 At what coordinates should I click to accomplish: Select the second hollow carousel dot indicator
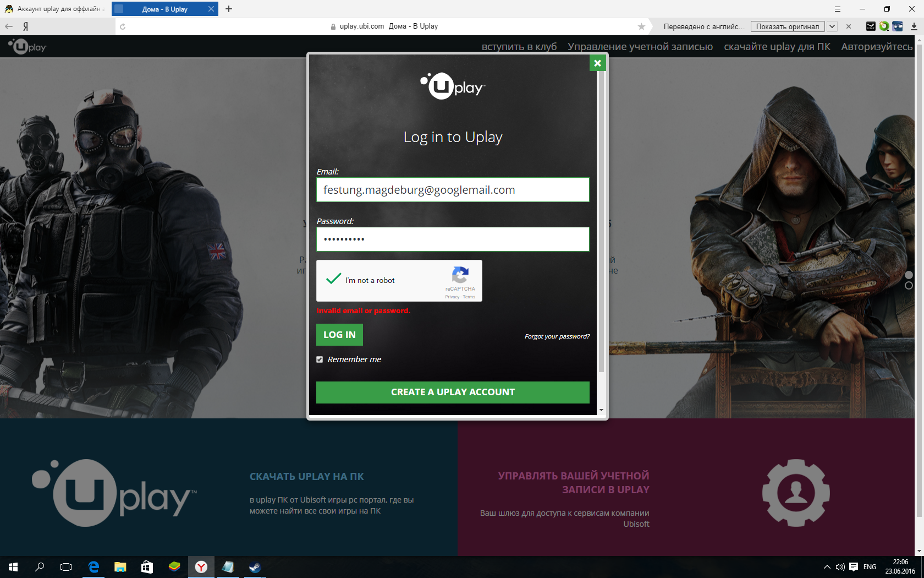(x=909, y=285)
